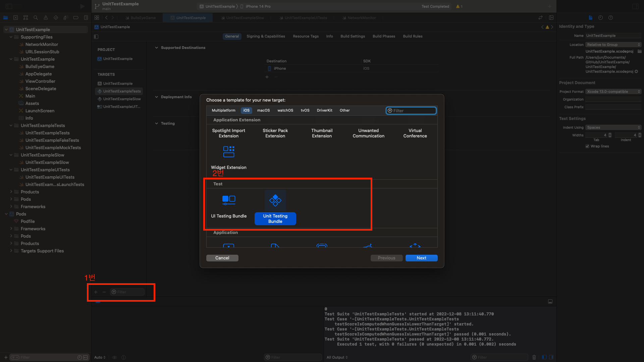The image size is (644, 362).
Task: Open the Find navigator magnifier icon
Action: [36, 18]
